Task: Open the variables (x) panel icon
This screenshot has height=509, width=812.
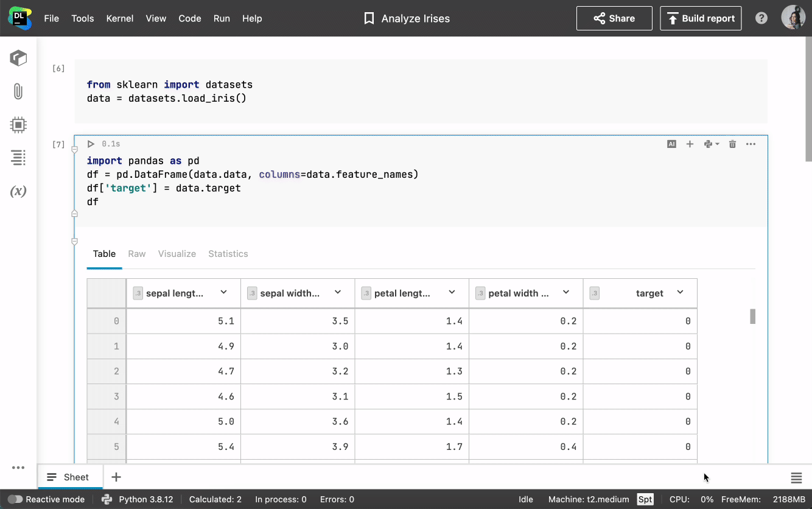Action: pyautogui.click(x=18, y=191)
